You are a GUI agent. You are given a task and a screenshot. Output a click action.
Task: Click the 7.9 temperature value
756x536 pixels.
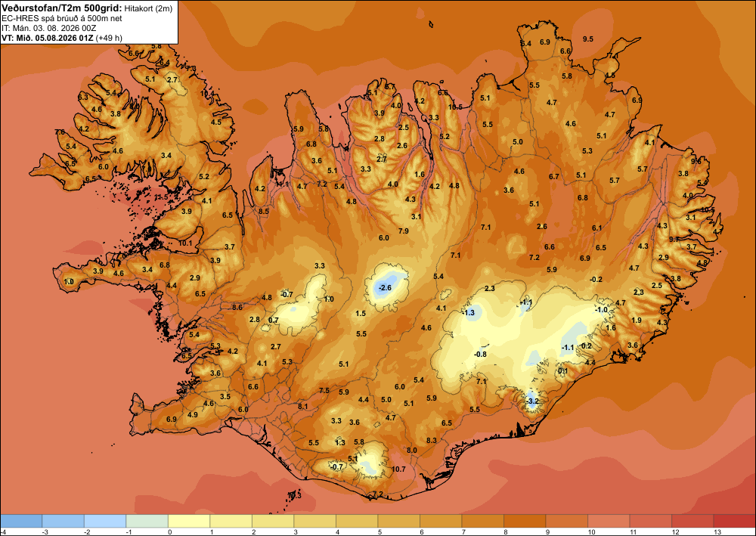404,231
